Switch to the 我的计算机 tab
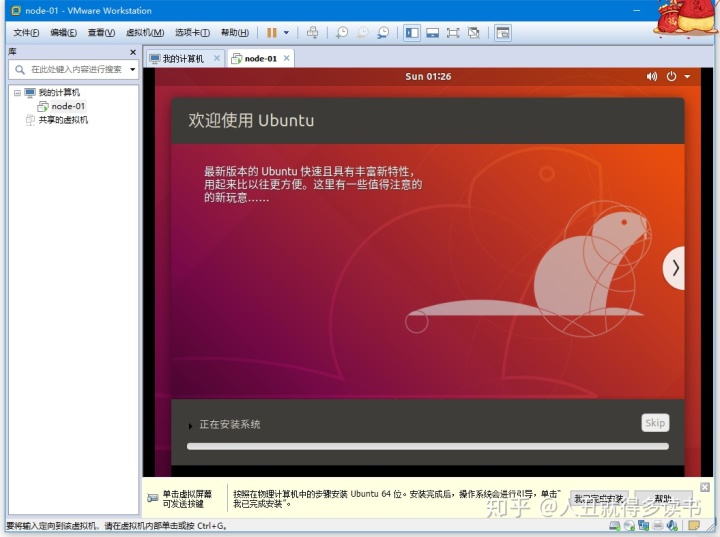Image resolution: width=720 pixels, height=537 pixels. [x=183, y=59]
